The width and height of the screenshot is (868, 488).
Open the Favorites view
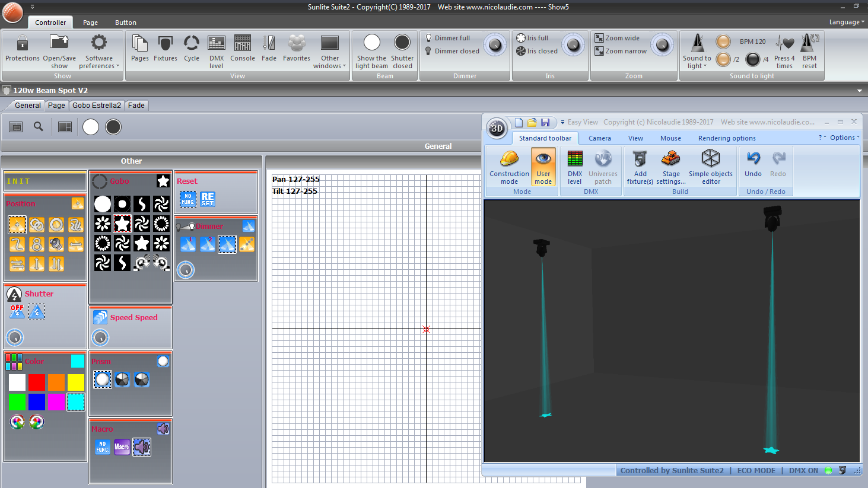click(297, 49)
